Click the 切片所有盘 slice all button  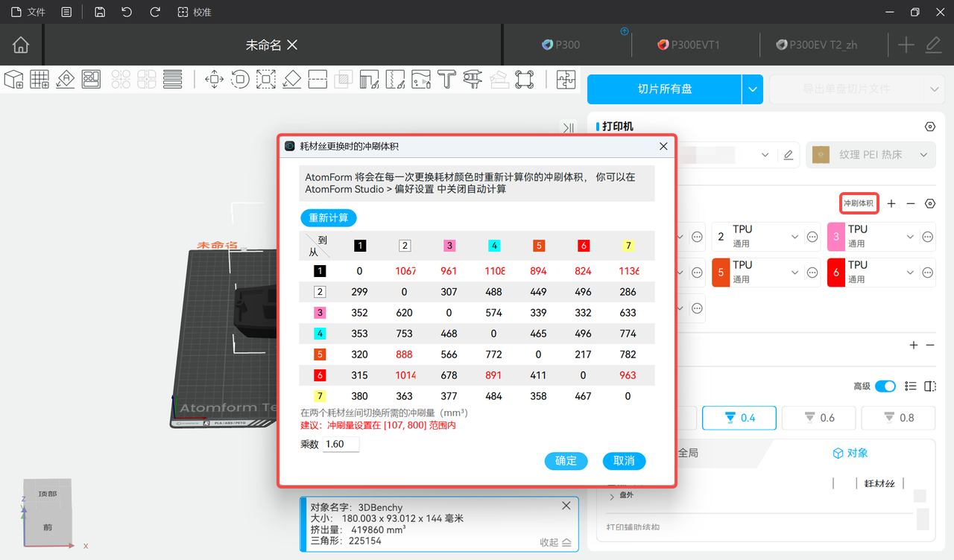pyautogui.click(x=665, y=89)
